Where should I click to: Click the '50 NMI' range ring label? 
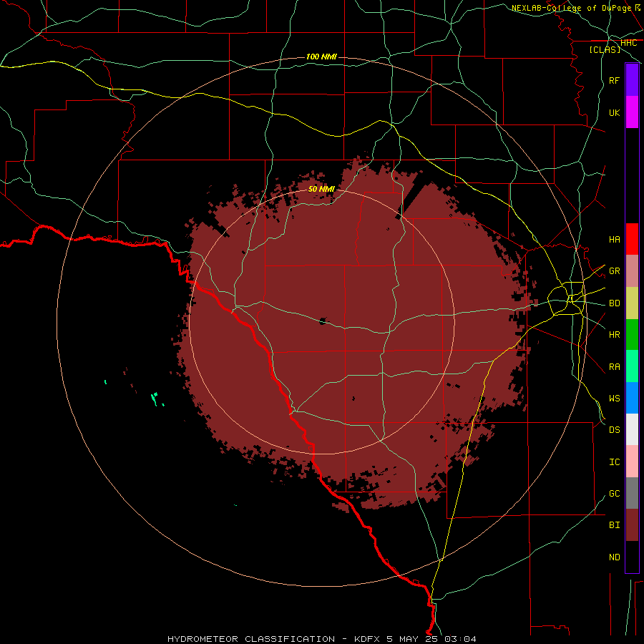[x=321, y=189]
